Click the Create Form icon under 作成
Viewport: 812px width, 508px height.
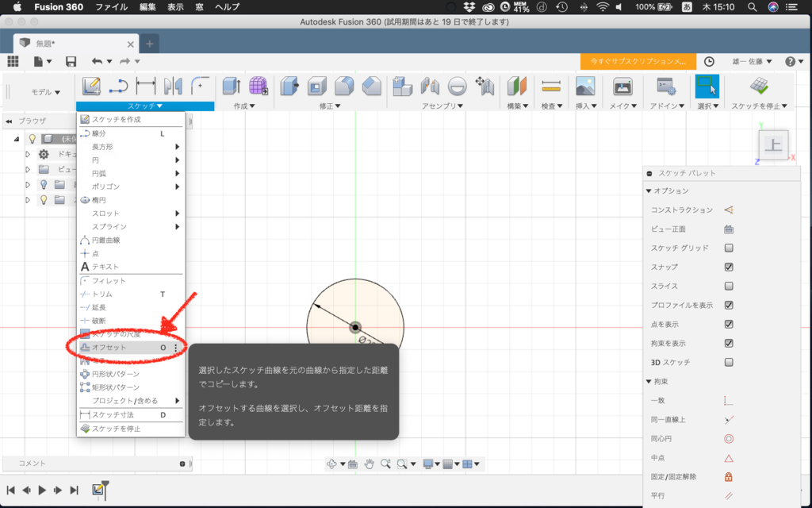click(259, 86)
